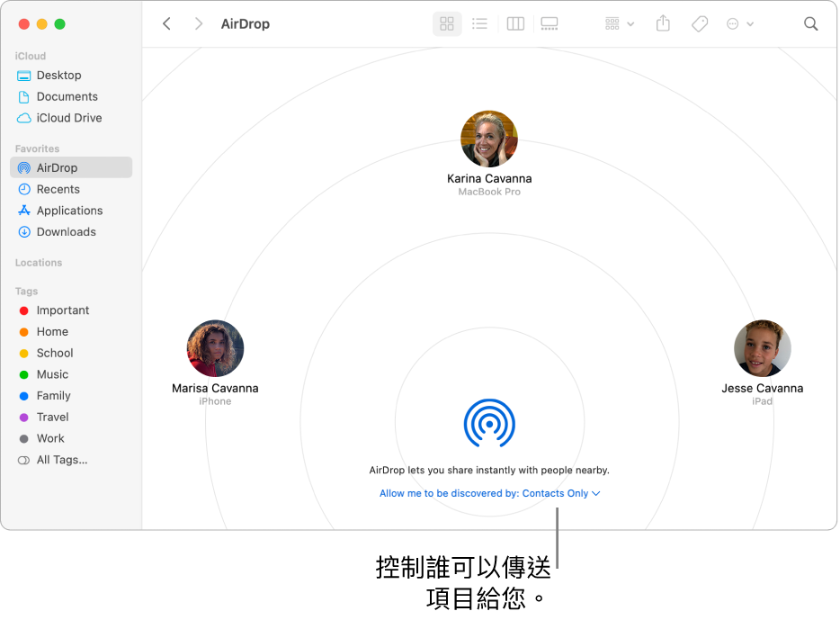Click the Tags sidebar heading
The image size is (840, 620).
[26, 291]
